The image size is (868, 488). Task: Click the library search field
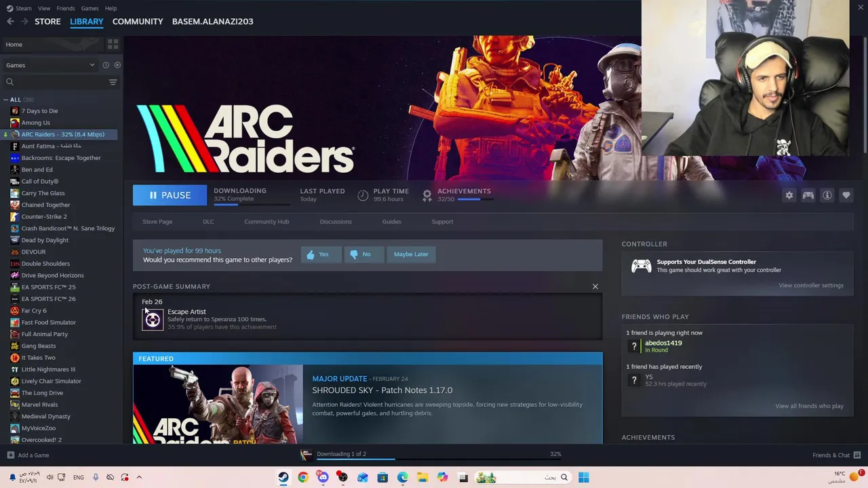pyautogui.click(x=54, y=82)
